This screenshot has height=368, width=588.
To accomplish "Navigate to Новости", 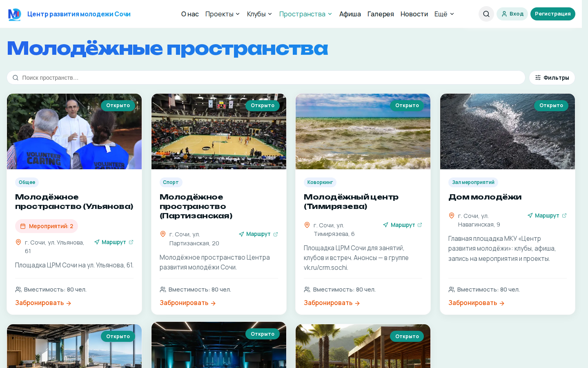I will pos(414,14).
